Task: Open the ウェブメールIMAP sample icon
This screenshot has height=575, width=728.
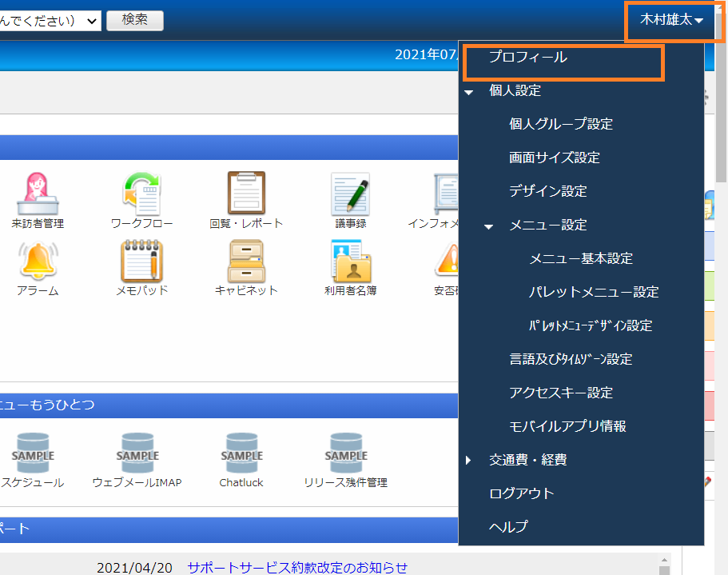Action: click(x=137, y=453)
